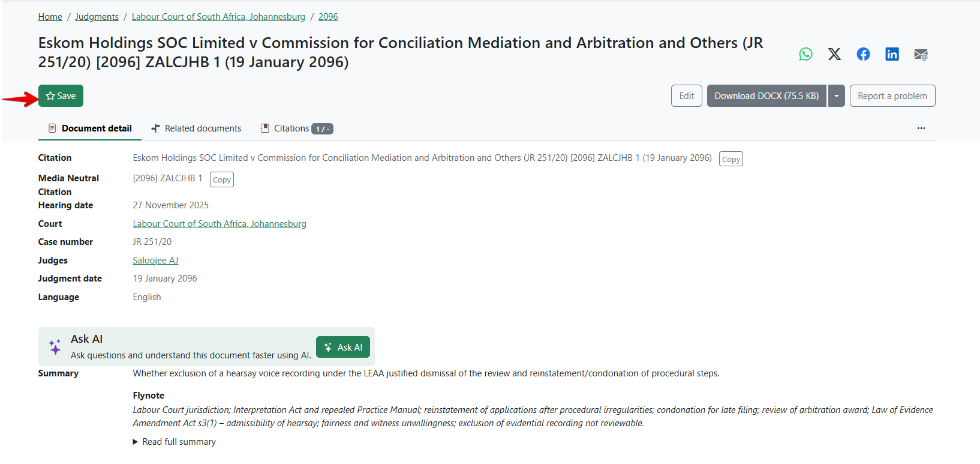Image resolution: width=980 pixels, height=464 pixels.
Task: Share on X (Twitter) icon
Action: pos(834,54)
